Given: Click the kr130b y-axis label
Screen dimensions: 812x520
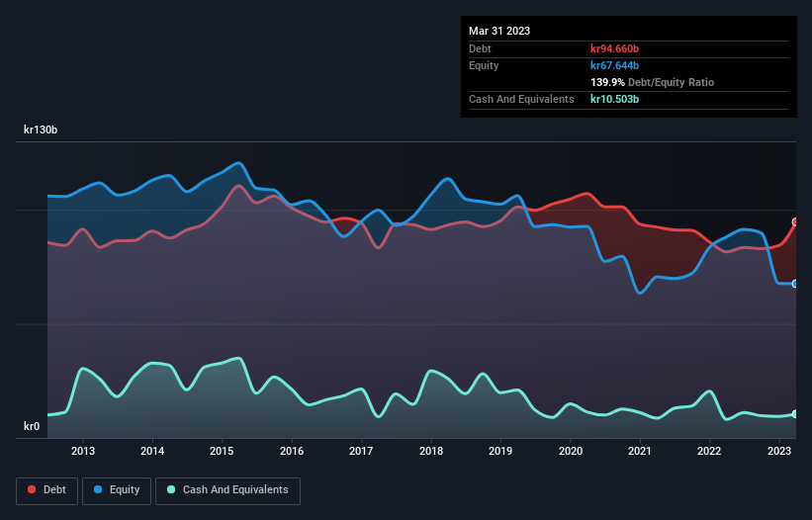Looking at the screenshot, I should coord(41,130).
